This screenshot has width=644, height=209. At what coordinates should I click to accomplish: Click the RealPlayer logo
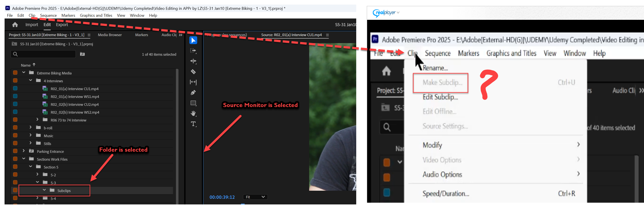click(384, 12)
